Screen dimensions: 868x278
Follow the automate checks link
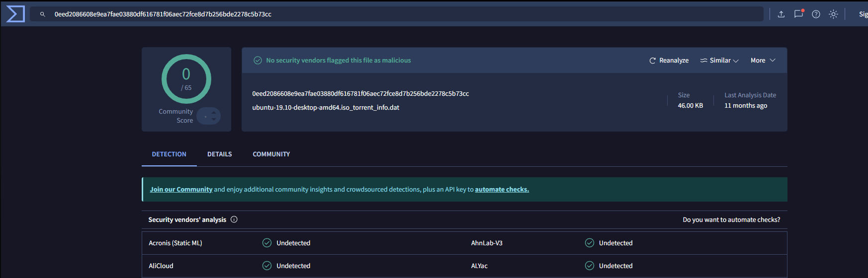coord(502,190)
